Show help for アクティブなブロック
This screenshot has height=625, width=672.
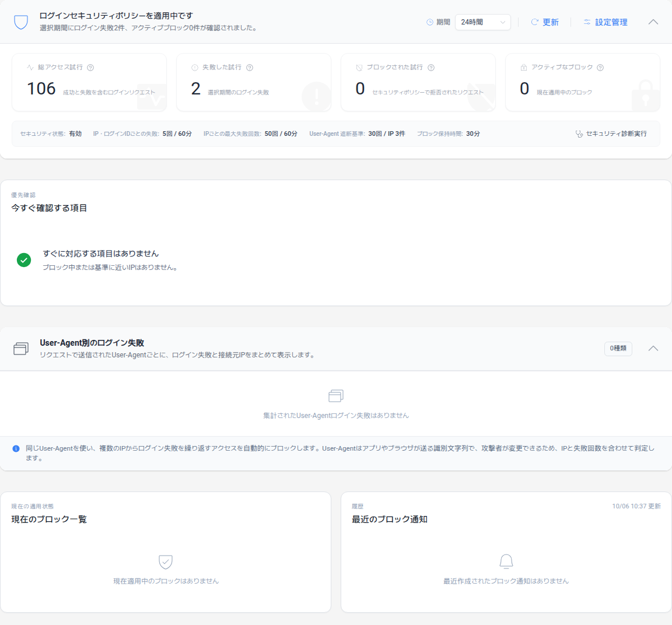pos(600,68)
